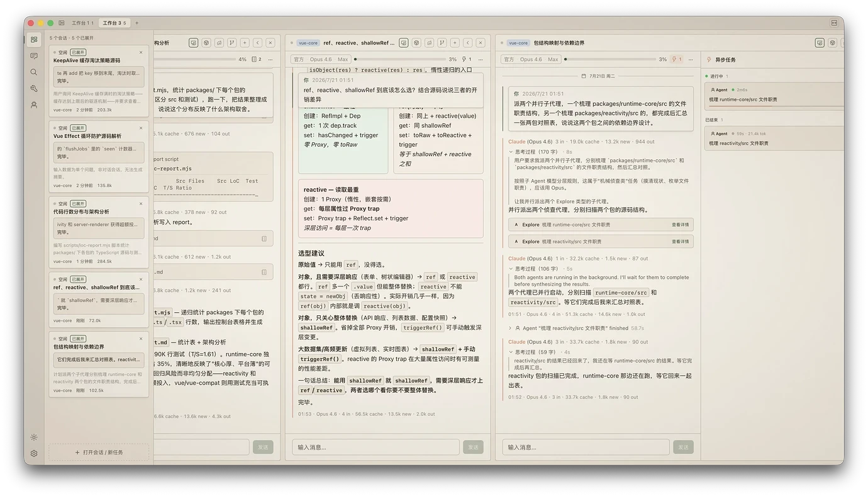Close the left 构分析 pane
Image resolution: width=868 pixels, height=496 pixels.
pyautogui.click(x=270, y=43)
